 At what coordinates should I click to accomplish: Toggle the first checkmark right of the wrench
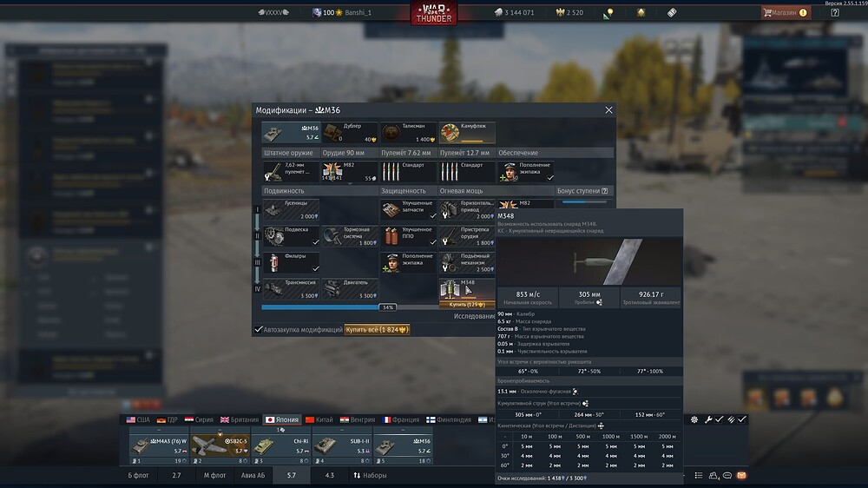pos(719,419)
